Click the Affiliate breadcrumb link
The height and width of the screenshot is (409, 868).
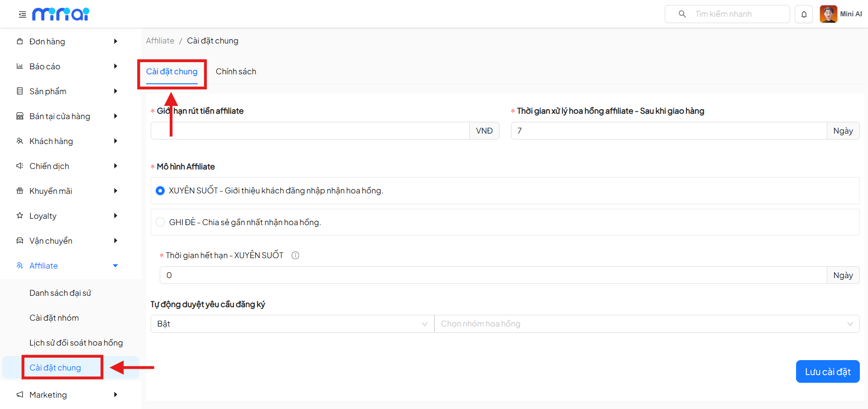160,41
